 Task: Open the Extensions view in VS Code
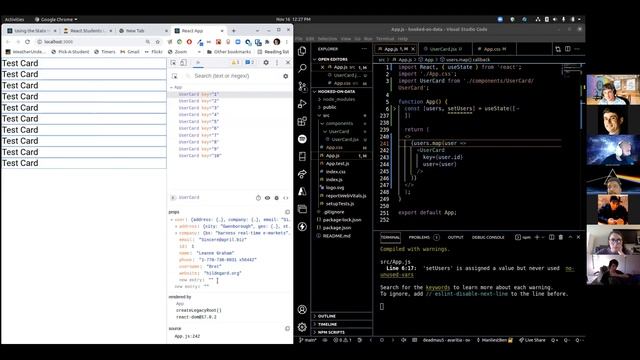point(302,121)
